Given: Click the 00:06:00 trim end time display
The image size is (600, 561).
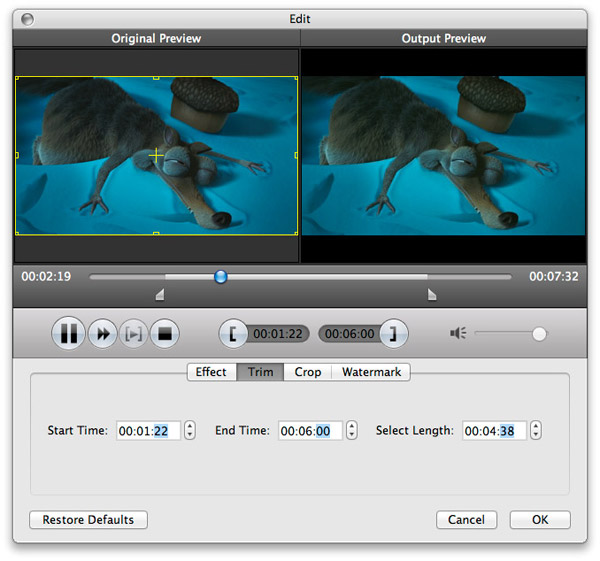Looking at the screenshot, I should tap(349, 334).
